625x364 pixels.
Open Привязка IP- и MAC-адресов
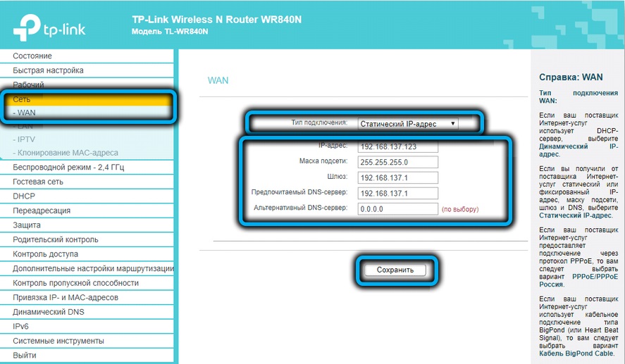point(87,298)
